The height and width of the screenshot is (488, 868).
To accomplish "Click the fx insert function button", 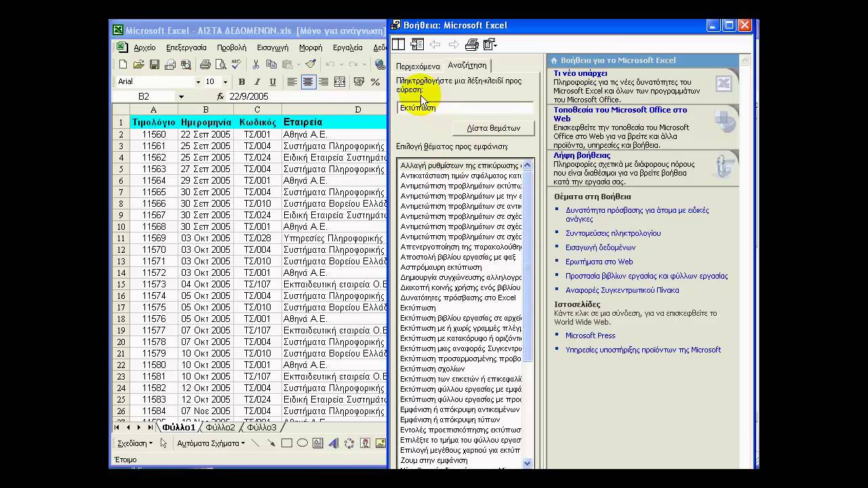I will [x=220, y=96].
